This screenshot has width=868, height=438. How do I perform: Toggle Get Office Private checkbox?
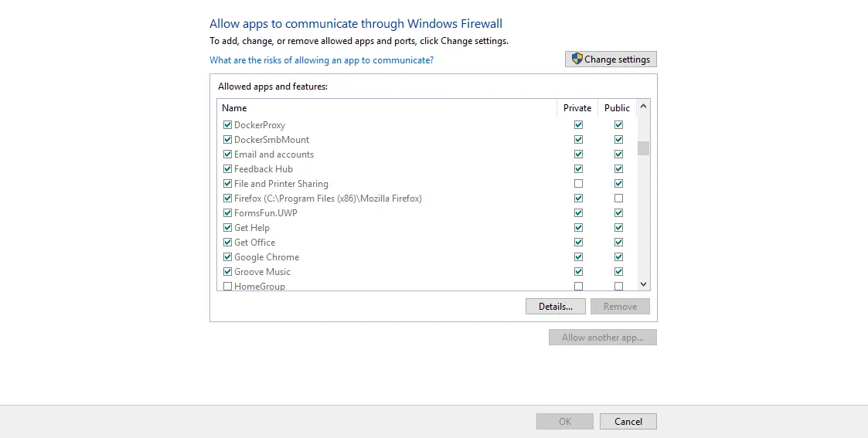click(578, 243)
